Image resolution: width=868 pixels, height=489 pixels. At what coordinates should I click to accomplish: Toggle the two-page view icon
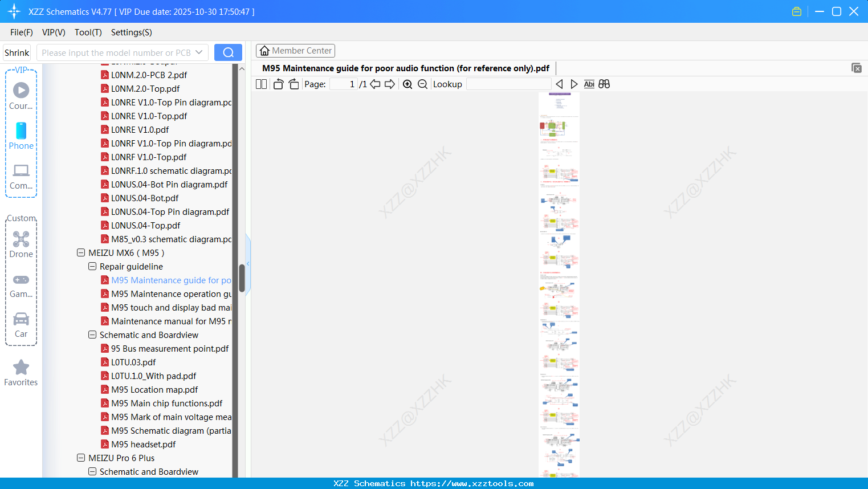click(261, 84)
